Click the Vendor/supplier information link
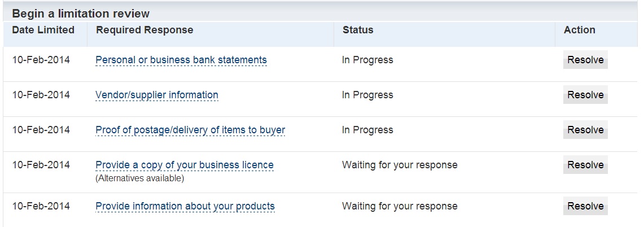 pos(156,95)
